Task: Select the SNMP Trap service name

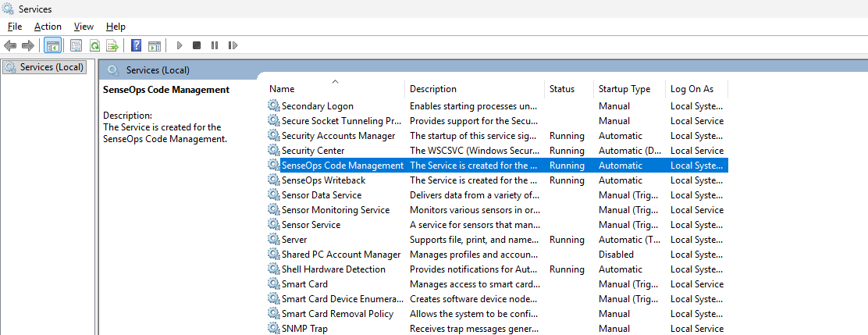Action: pos(304,328)
